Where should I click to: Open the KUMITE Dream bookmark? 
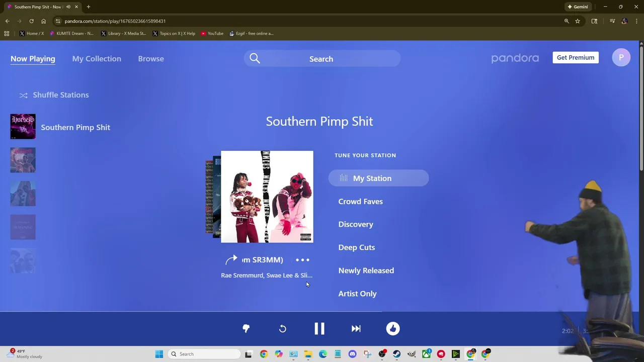(71, 34)
